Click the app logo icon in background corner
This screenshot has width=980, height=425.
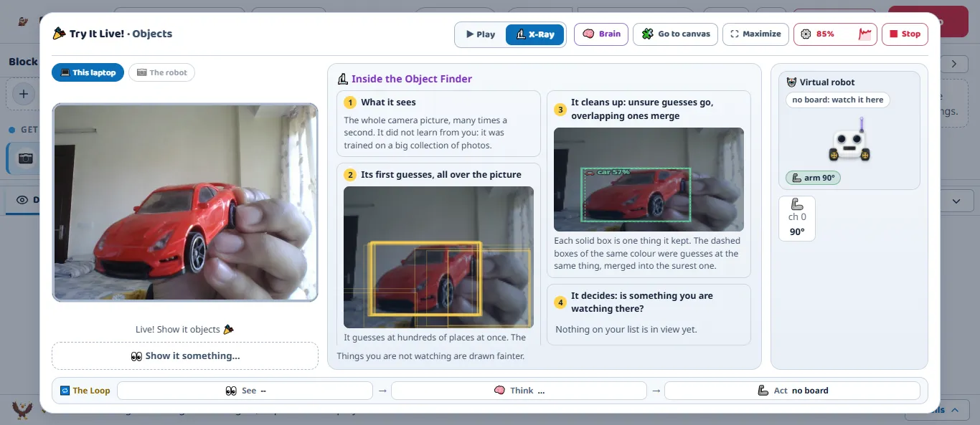[24, 22]
